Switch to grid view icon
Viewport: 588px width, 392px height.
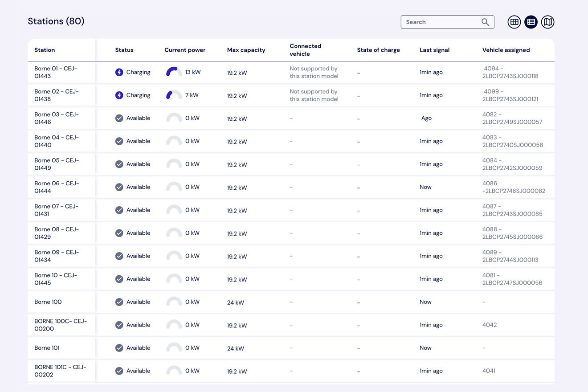click(x=514, y=22)
